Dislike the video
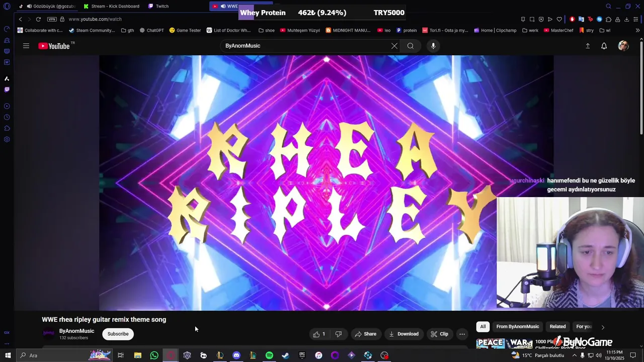 338,334
